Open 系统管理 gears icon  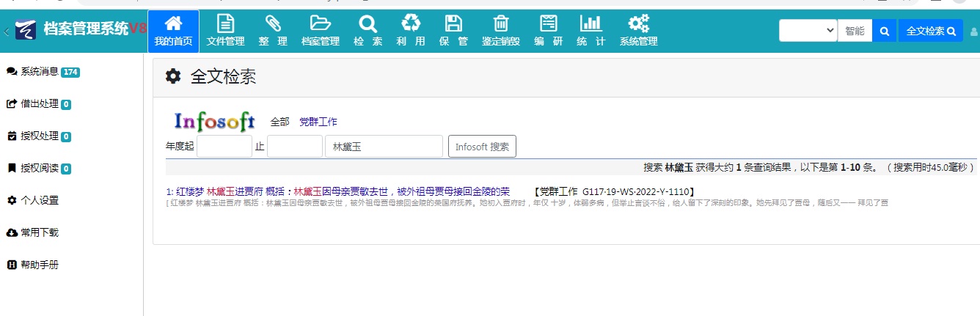pyautogui.click(x=638, y=23)
